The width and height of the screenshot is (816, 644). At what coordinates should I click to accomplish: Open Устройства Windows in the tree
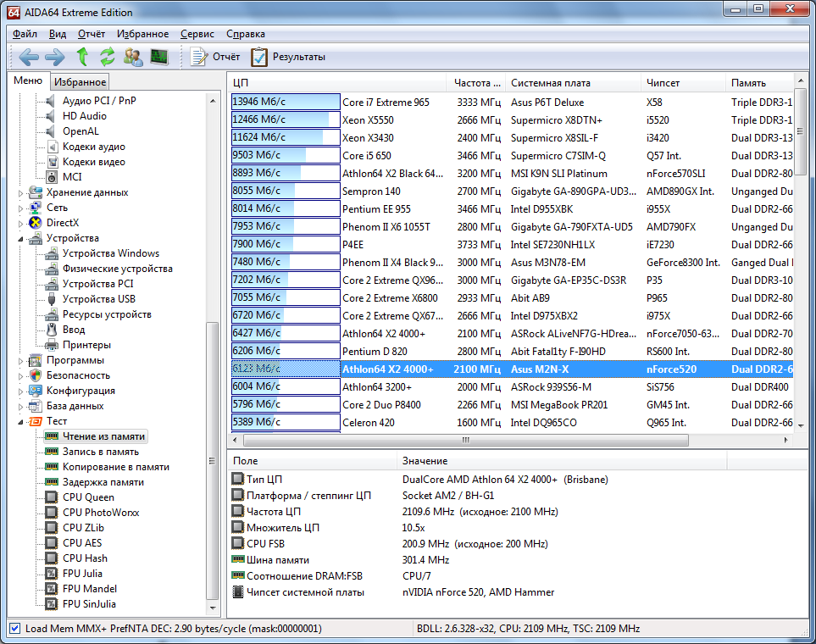click(111, 253)
